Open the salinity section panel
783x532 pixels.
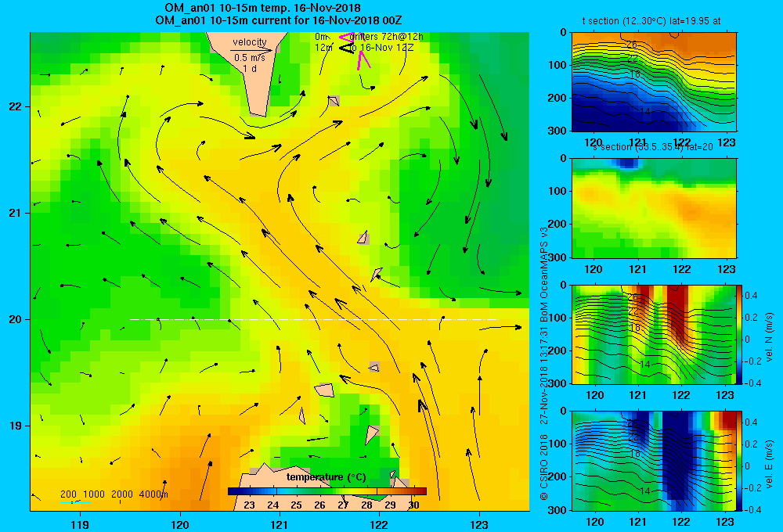[654, 208]
